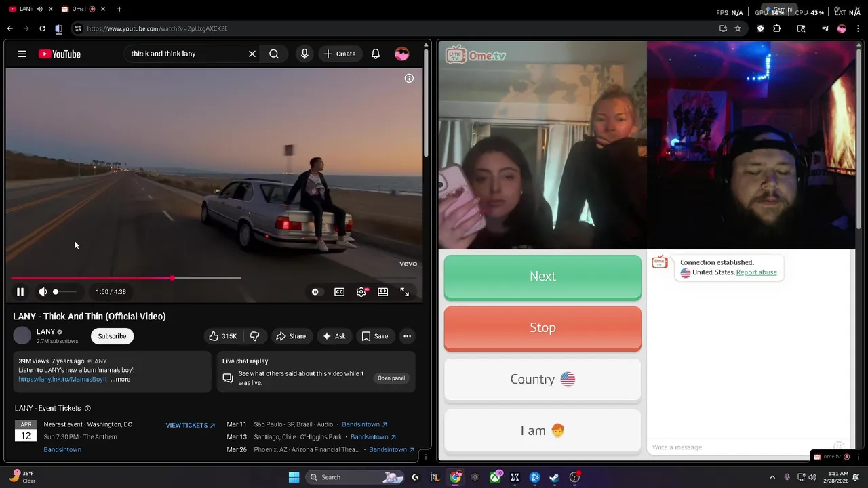
Task: Click the Report abuse link
Action: click(x=756, y=272)
